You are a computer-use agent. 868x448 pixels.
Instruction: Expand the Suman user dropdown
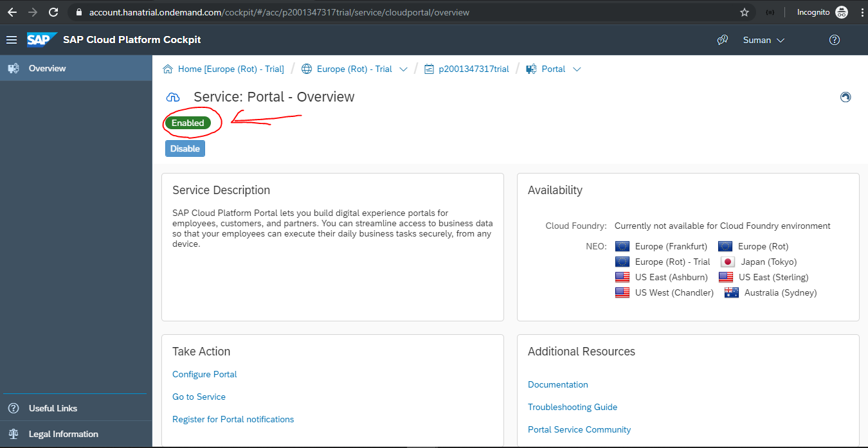click(x=764, y=40)
